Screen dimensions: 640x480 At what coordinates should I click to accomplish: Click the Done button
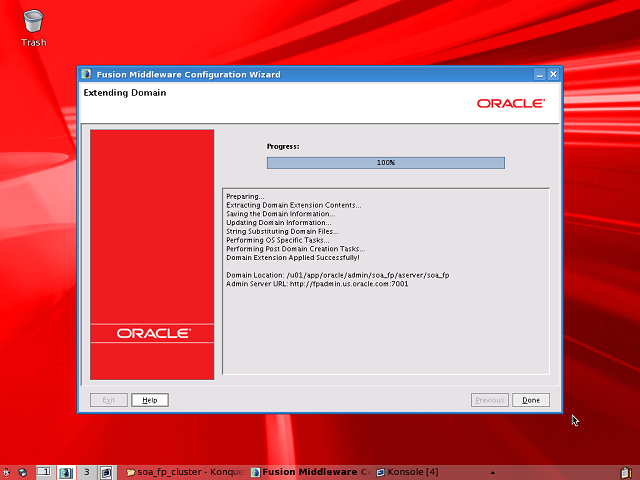(531, 400)
